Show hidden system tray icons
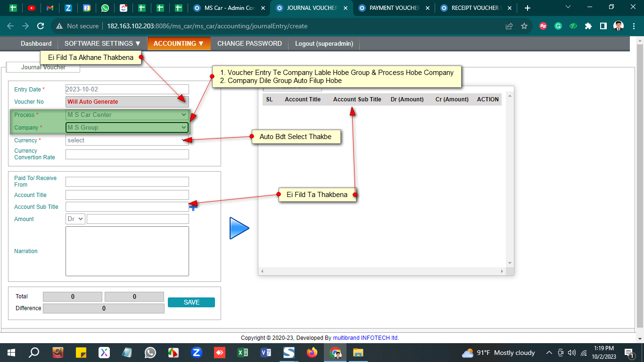Screen dimensions: 644x362 pyautogui.click(x=549, y=353)
